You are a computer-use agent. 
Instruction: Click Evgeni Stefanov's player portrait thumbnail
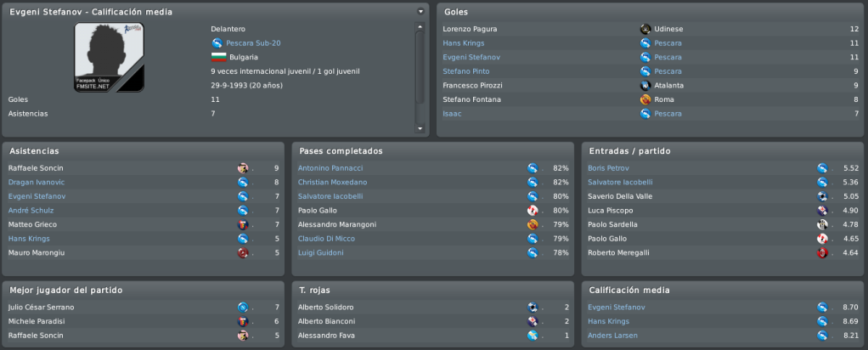[109, 57]
